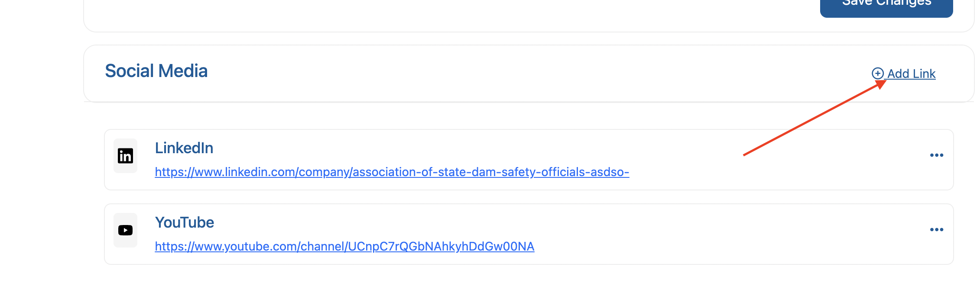The width and height of the screenshot is (980, 283).
Task: Click the Social Media section heading
Action: click(x=156, y=71)
